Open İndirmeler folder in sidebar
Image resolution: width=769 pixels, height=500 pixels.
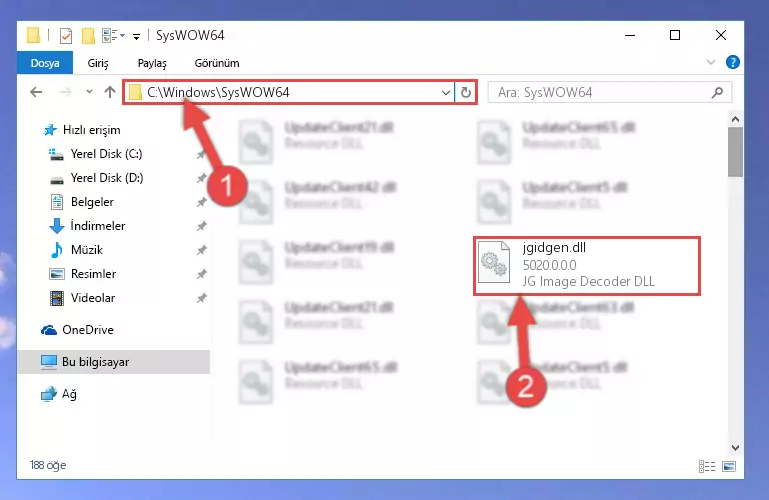coord(98,226)
